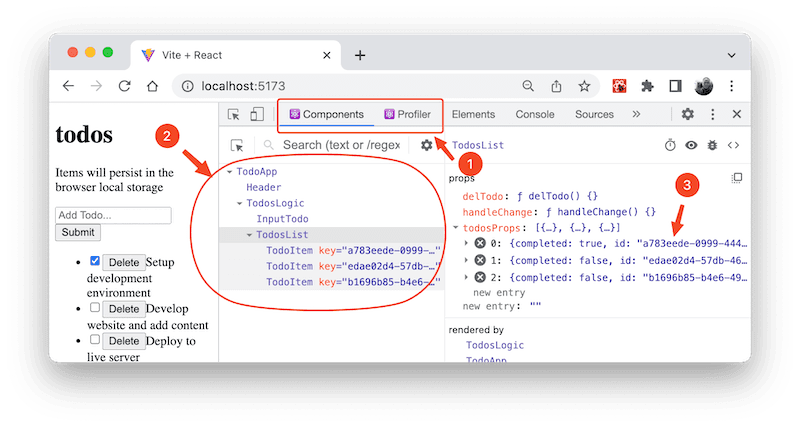Switch to the Components tab
The height and width of the screenshot is (427, 800).
point(327,114)
